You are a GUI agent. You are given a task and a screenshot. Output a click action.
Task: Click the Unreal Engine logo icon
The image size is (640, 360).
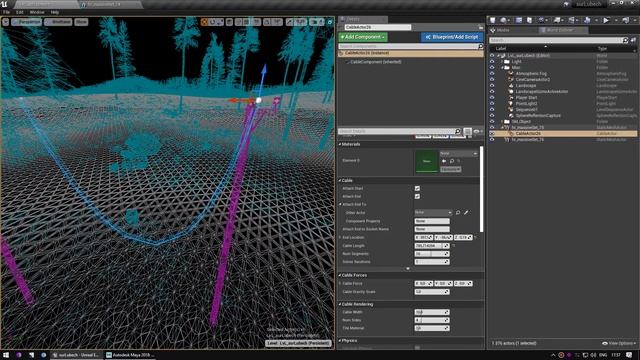(4, 4)
